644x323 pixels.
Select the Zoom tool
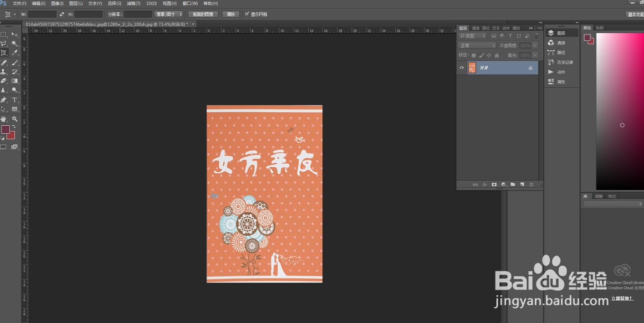click(x=14, y=119)
